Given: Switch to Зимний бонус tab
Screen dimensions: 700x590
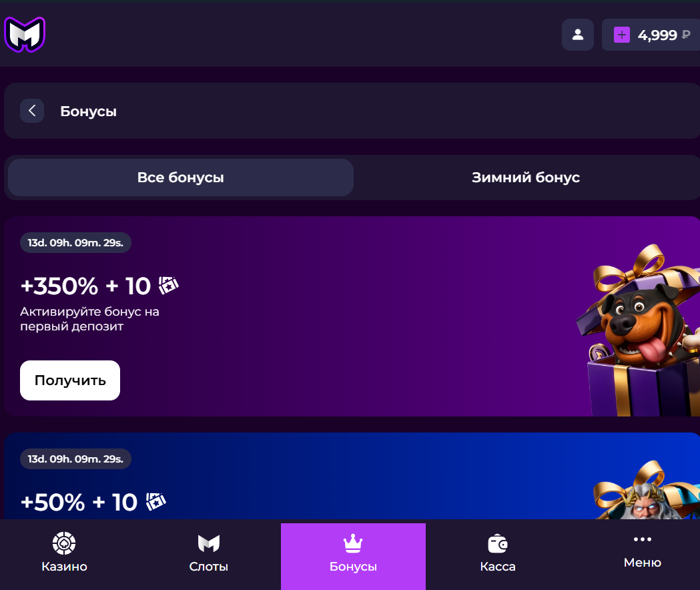Looking at the screenshot, I should tap(526, 178).
